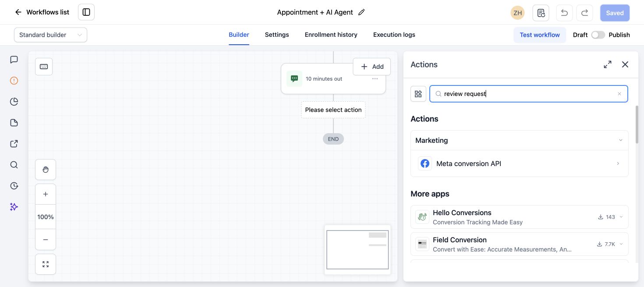Click Field Conversion app logo
This screenshot has width=644, height=287.
(422, 244)
